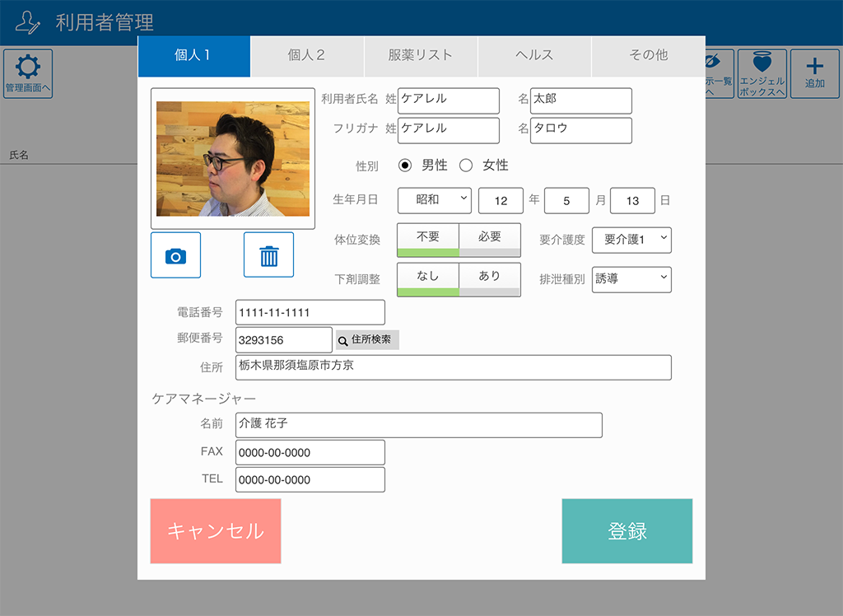Select the 男性 radio button
The width and height of the screenshot is (843, 616).
(x=405, y=166)
